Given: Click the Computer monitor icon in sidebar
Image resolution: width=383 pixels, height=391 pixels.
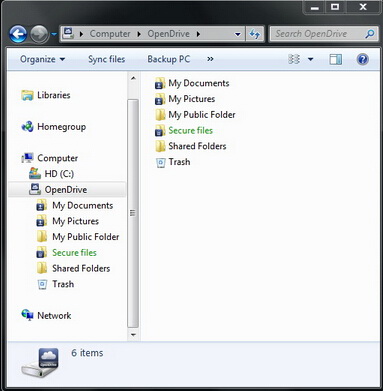Looking at the screenshot, I should [27, 158].
